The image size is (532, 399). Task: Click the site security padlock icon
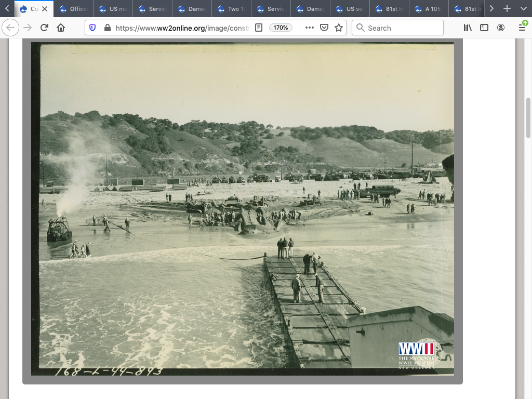pos(108,28)
